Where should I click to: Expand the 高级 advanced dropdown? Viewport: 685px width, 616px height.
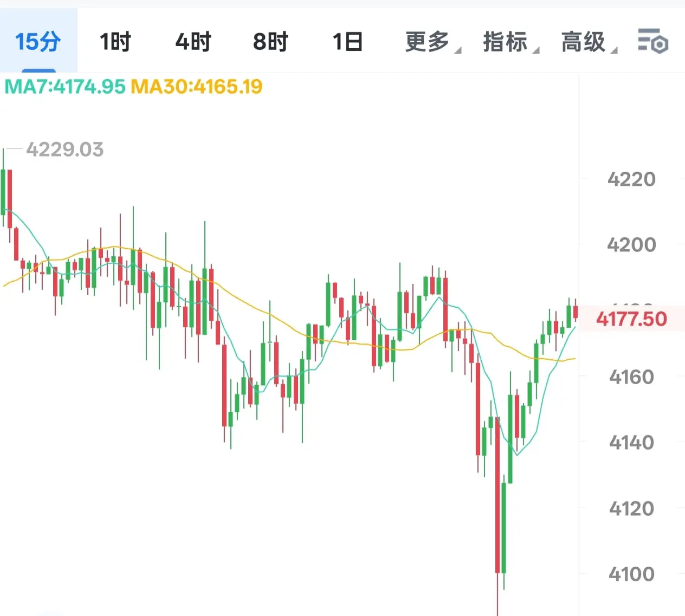pyautogui.click(x=589, y=42)
